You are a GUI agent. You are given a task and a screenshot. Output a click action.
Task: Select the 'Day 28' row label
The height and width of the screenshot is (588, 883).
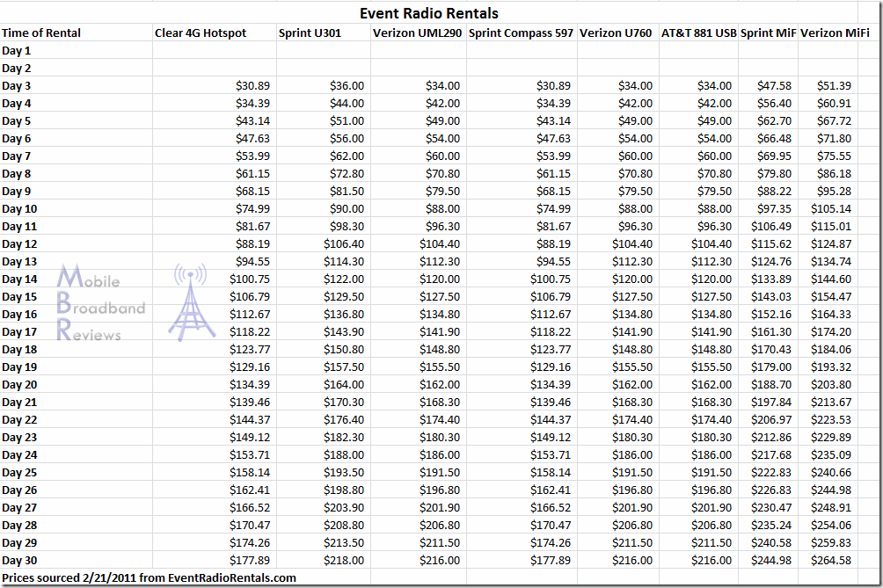[19, 525]
